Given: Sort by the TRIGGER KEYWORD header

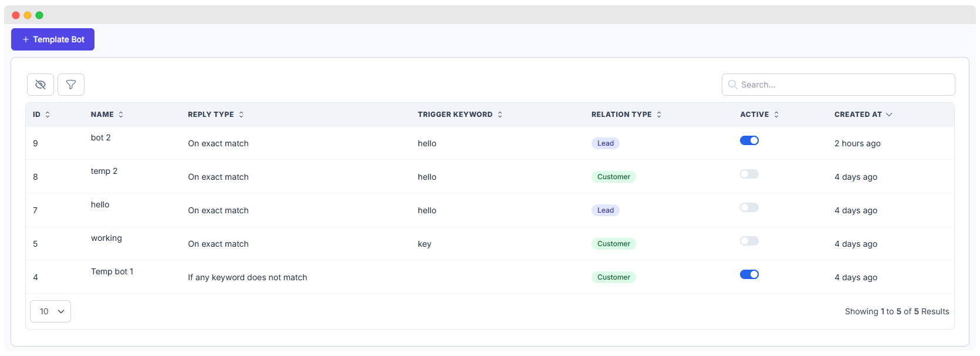Looking at the screenshot, I should point(460,115).
